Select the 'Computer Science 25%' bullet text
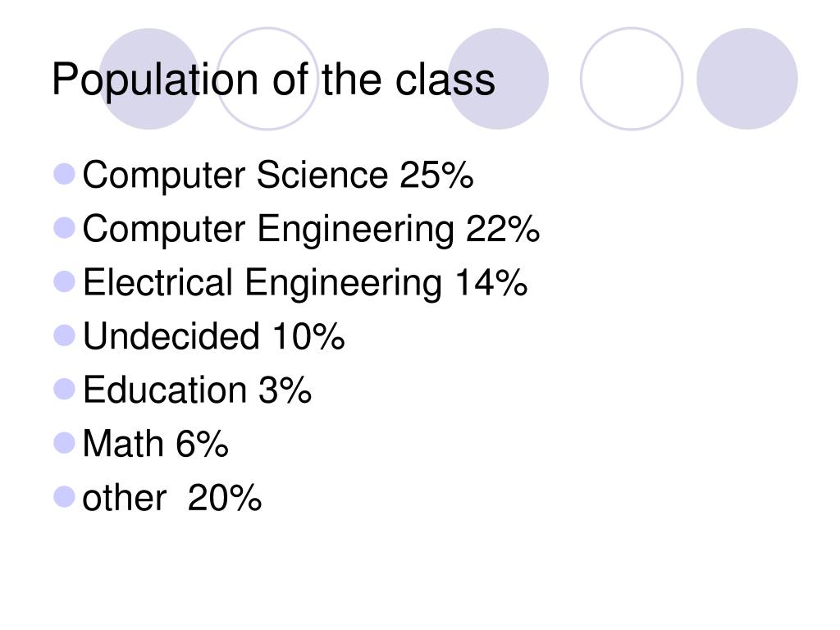This screenshot has width=840, height=630. (278, 176)
